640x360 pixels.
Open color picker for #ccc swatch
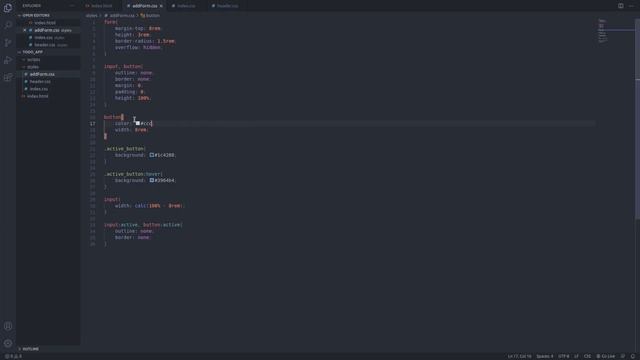[138, 123]
